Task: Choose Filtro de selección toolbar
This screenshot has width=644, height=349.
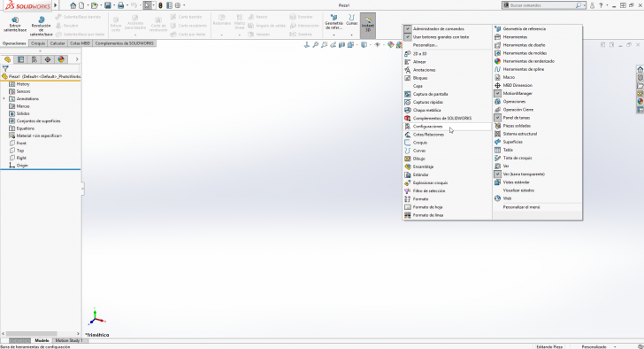Action: point(448,190)
